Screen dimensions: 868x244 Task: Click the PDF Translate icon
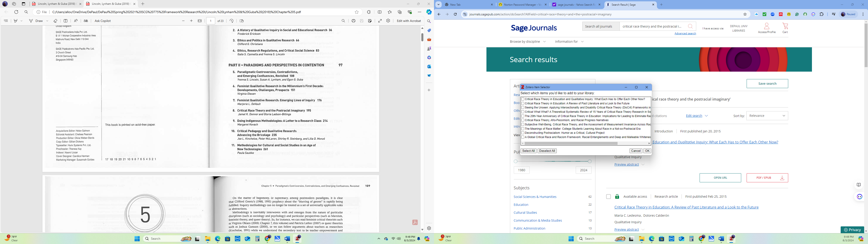coord(86,21)
